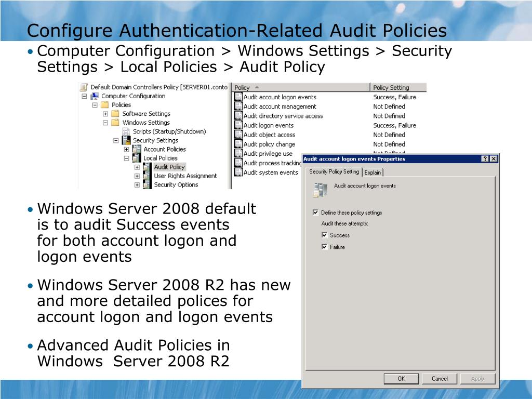Screen dimensions: 532x399
Task: Uncheck the Success checkbox
Action: (x=324, y=235)
